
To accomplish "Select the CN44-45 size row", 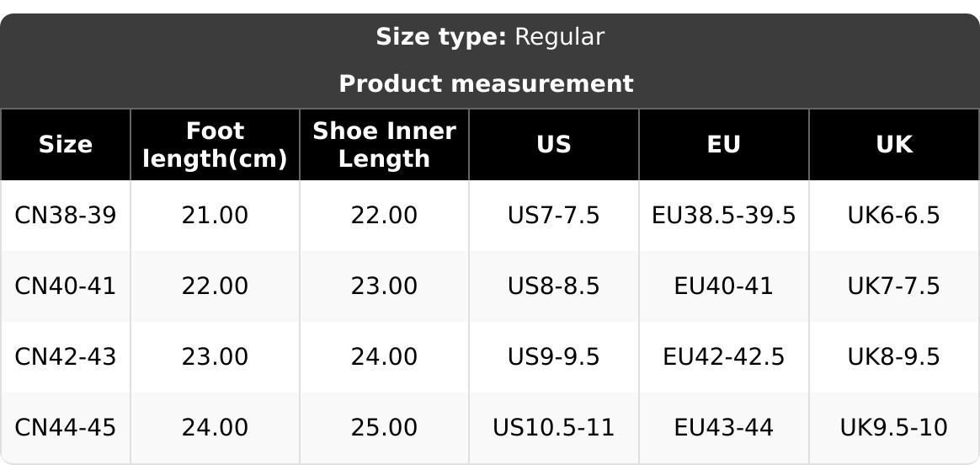I will [x=66, y=428].
